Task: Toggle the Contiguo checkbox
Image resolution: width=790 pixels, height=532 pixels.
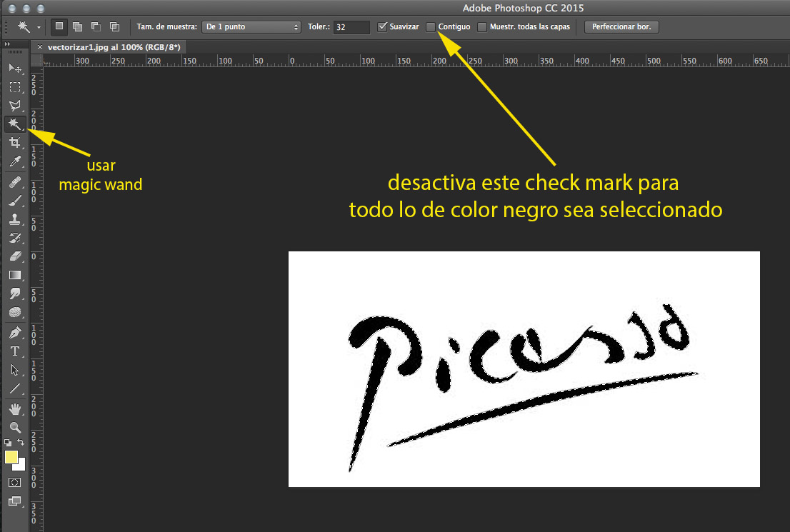Action: pos(430,26)
